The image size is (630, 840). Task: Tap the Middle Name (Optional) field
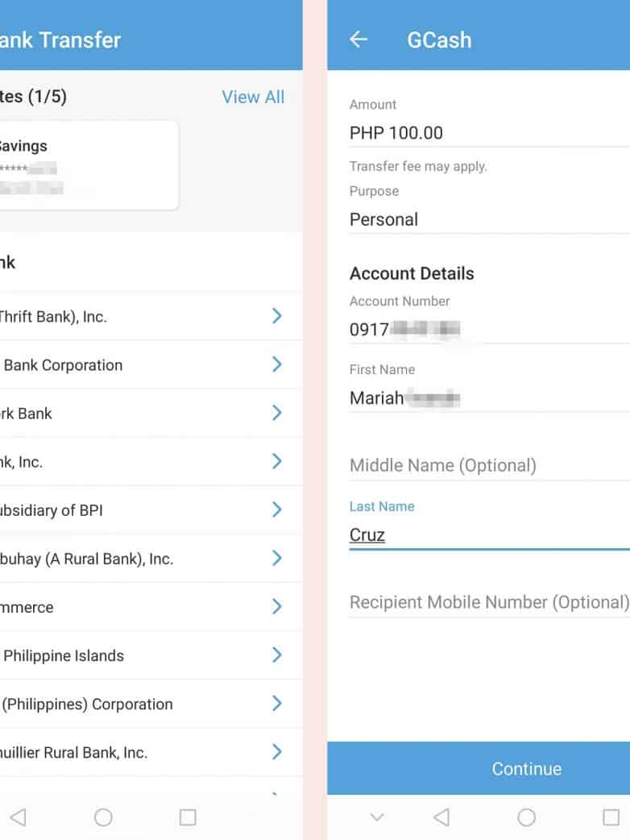[483, 465]
